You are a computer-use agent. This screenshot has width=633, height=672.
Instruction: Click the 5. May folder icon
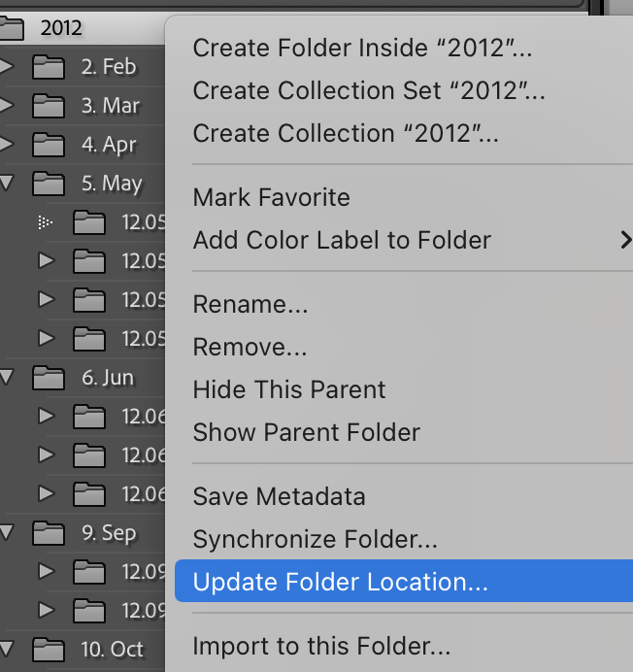[x=49, y=184]
